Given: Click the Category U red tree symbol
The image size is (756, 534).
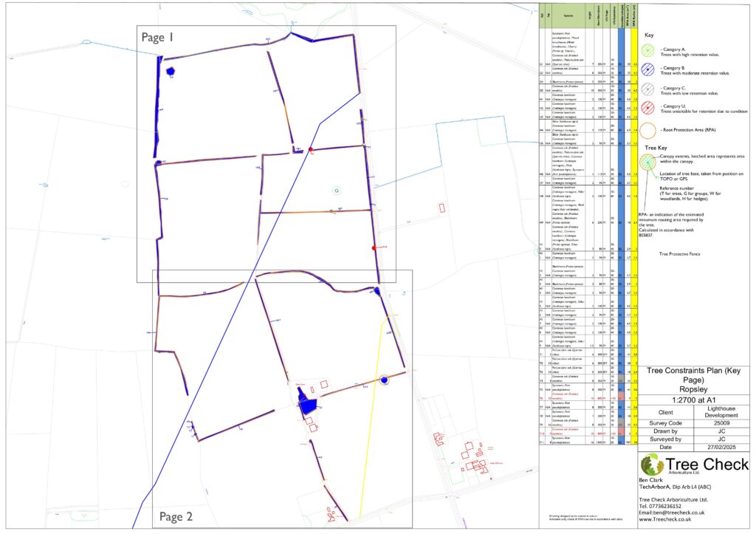Looking at the screenshot, I should click(x=647, y=109).
